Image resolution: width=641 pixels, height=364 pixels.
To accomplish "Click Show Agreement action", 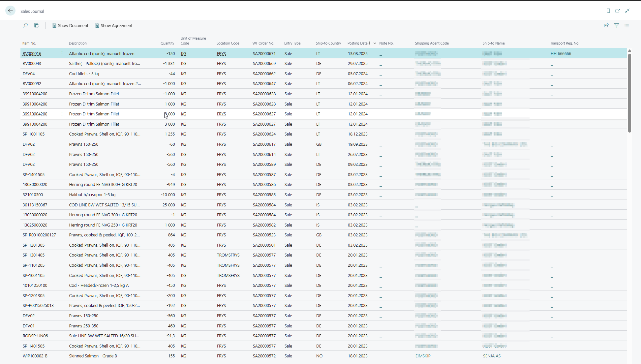I will 114,25.
